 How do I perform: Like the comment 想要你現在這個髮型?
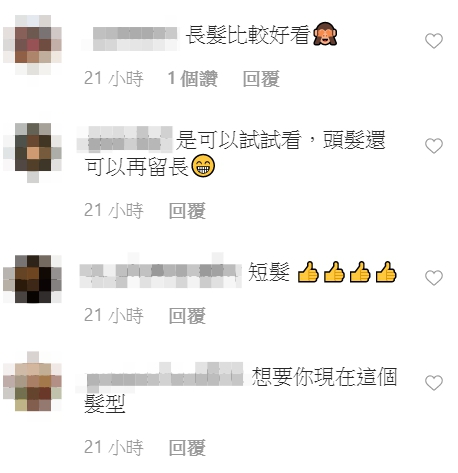(434, 383)
